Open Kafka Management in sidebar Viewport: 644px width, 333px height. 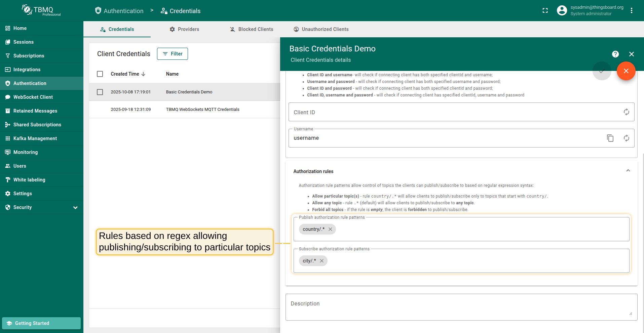click(x=35, y=138)
